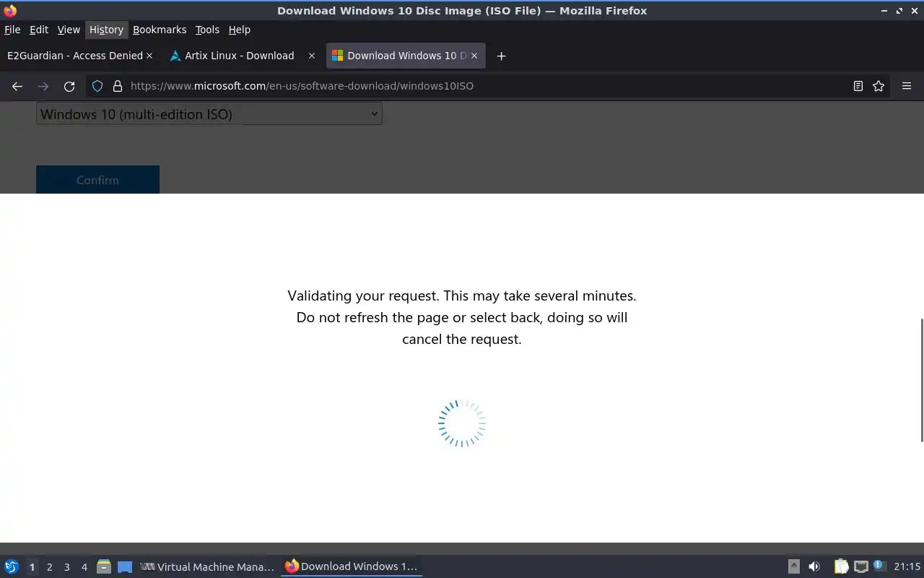Go back to the previous page

tap(17, 86)
